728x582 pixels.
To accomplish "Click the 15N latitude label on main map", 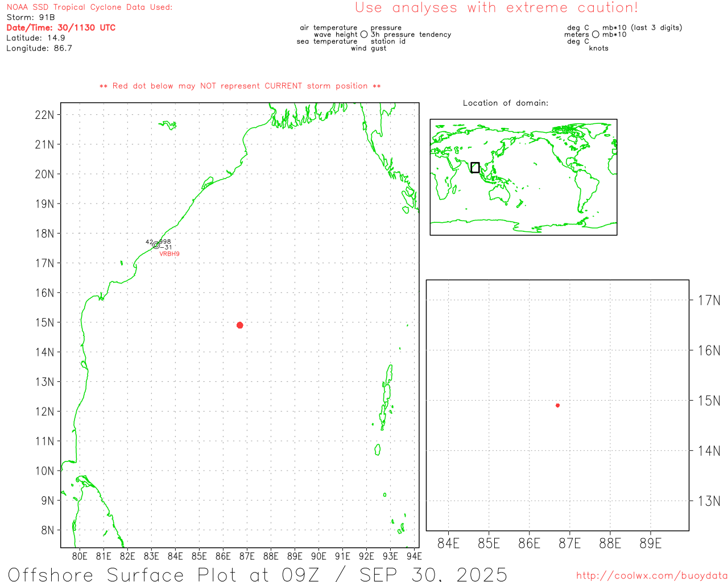I will click(x=44, y=323).
